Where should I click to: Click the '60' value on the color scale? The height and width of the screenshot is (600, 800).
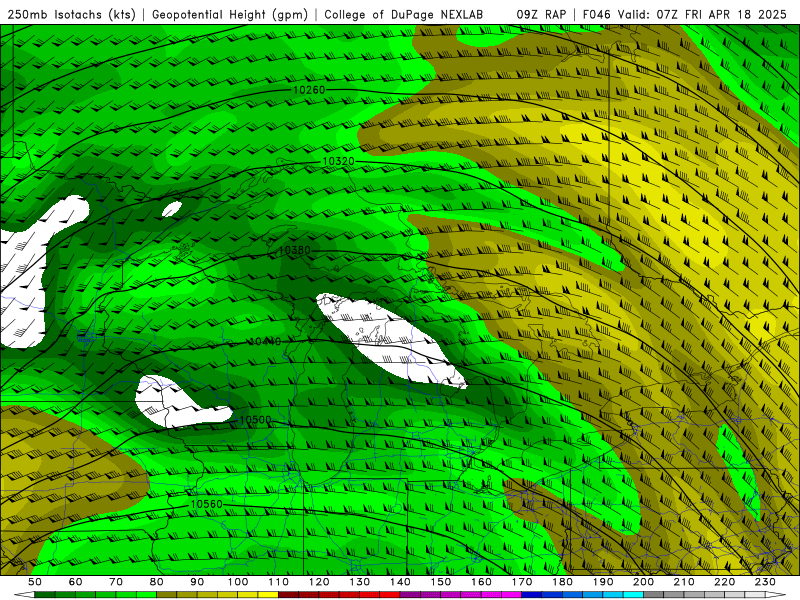[76, 582]
